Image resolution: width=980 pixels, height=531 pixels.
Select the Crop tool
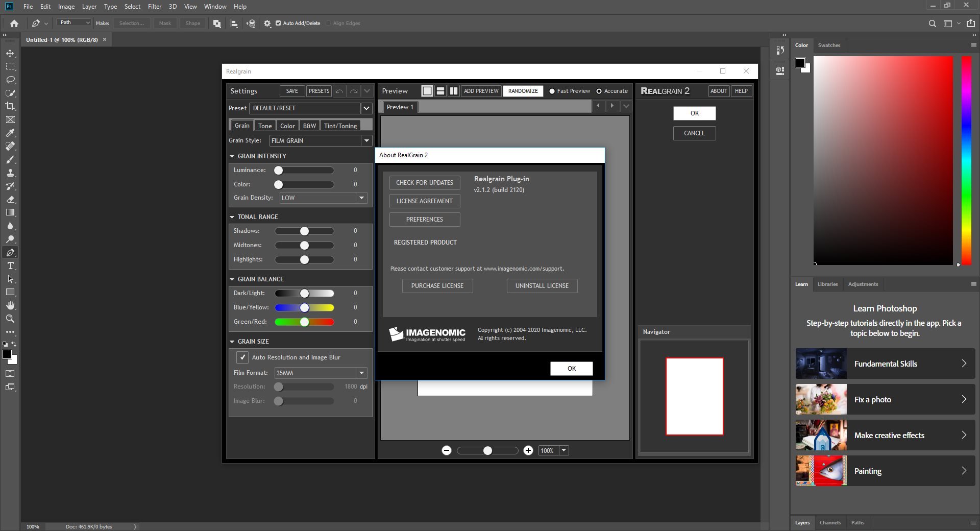(10, 106)
